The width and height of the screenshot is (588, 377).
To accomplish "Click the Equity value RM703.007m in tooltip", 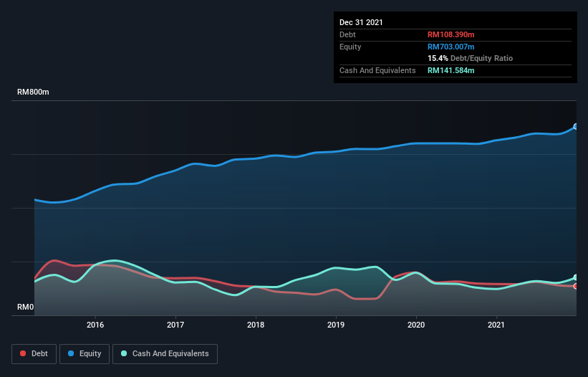I will 450,47.
